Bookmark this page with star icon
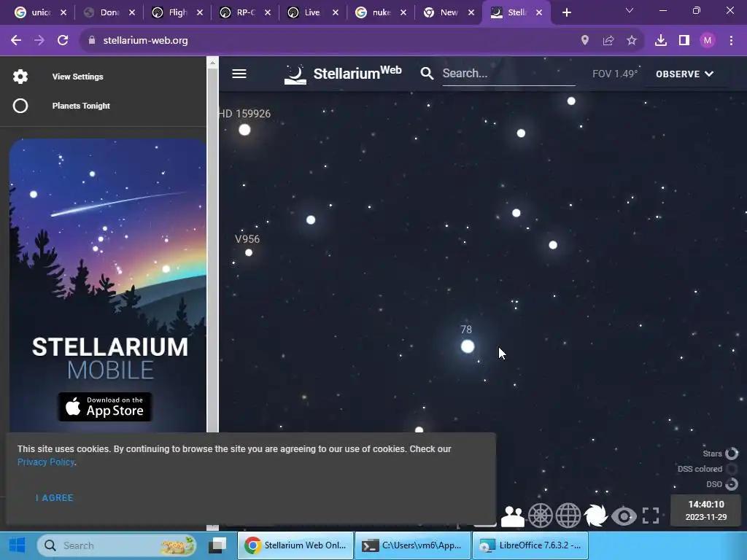Viewport: 747px width, 560px height. [x=632, y=41]
